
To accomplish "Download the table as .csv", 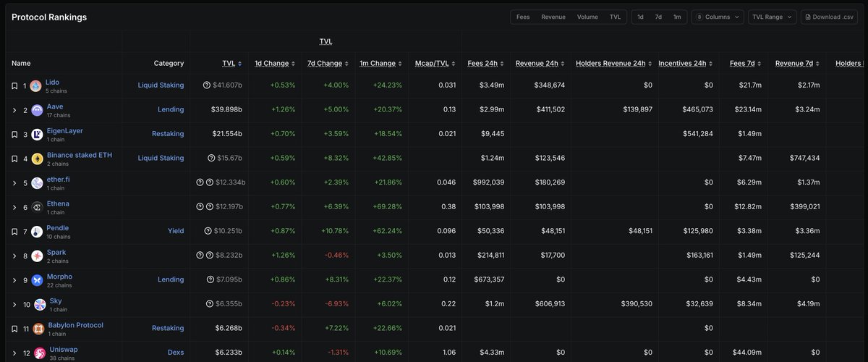I will point(830,17).
